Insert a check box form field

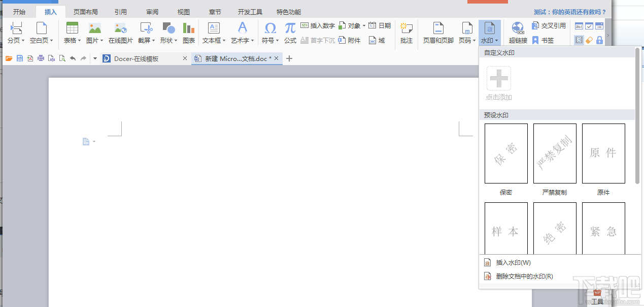(x=589, y=26)
